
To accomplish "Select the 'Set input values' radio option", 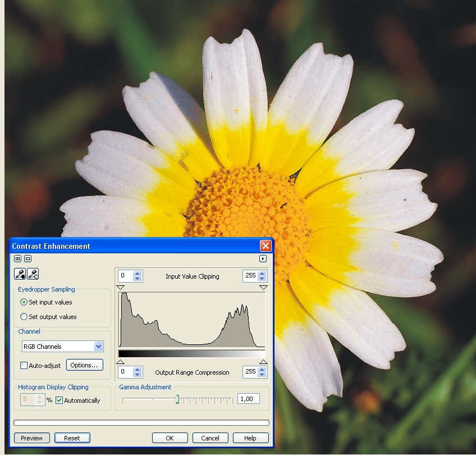I will point(24,302).
